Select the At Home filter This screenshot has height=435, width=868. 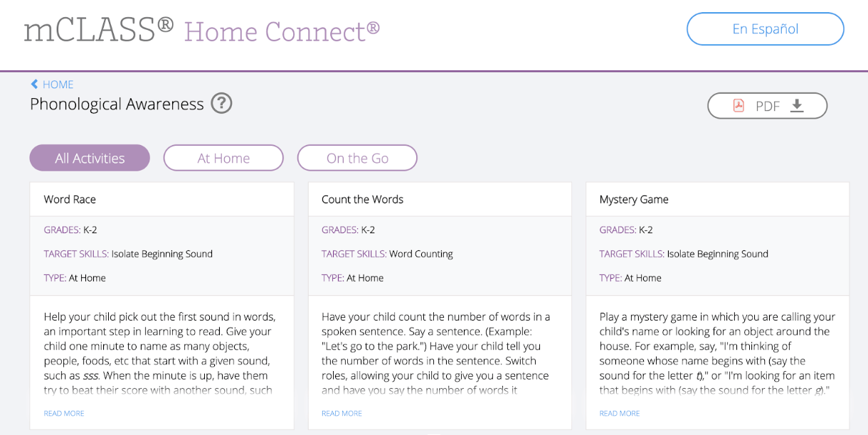click(x=223, y=158)
